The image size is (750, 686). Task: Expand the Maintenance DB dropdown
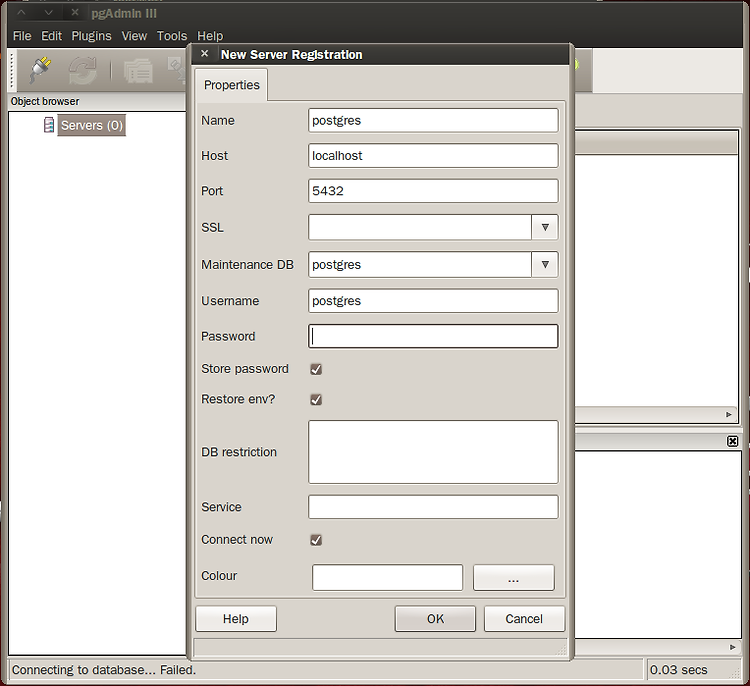[x=545, y=265]
